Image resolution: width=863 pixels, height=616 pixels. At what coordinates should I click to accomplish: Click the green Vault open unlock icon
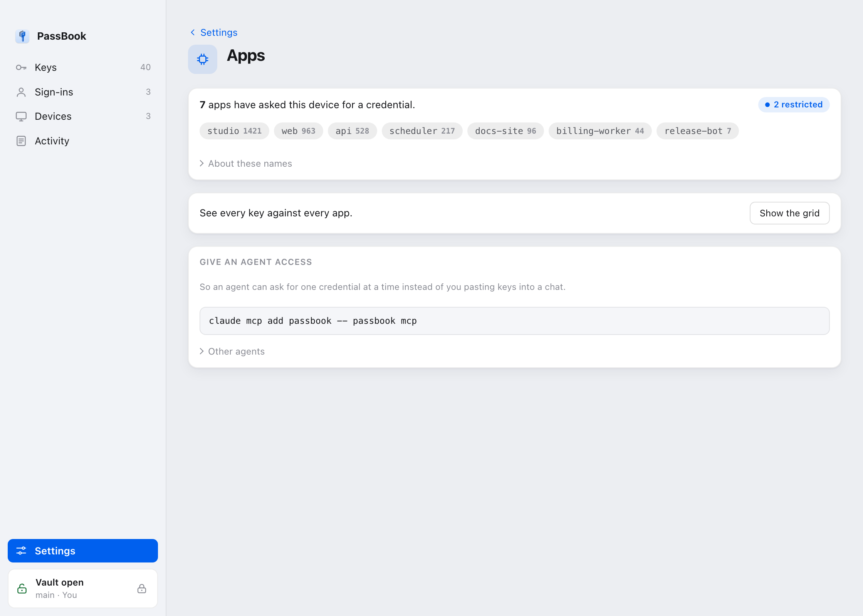[22, 589]
